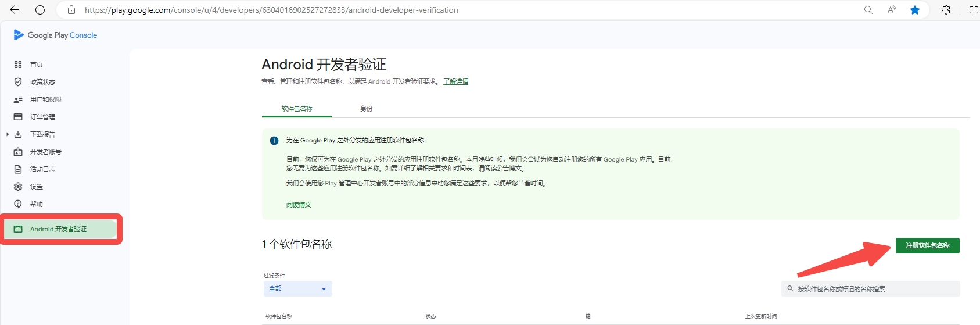
Task: Reload the page with the refresh icon
Action: (40, 10)
